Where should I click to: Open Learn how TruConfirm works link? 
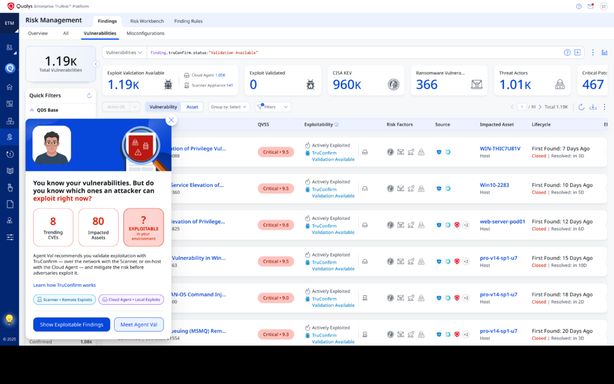point(64,285)
